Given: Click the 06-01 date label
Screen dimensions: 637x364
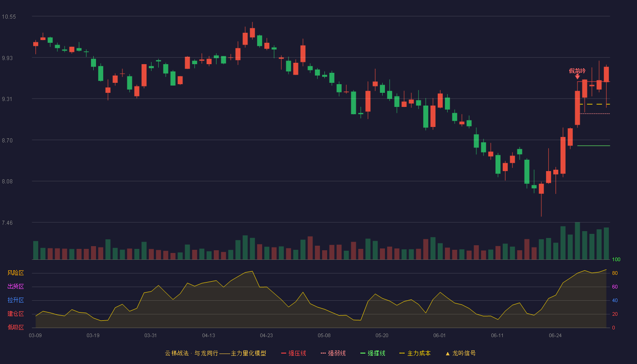Looking at the screenshot, I should (x=440, y=335).
